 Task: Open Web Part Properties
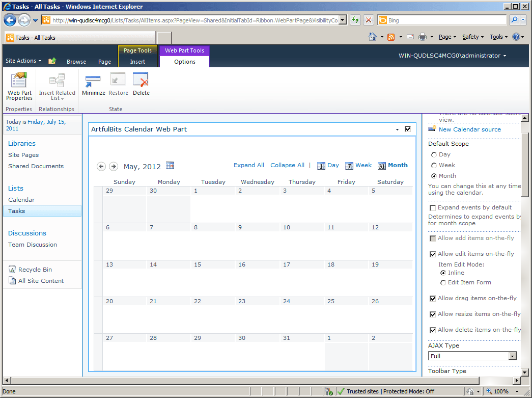[19, 86]
